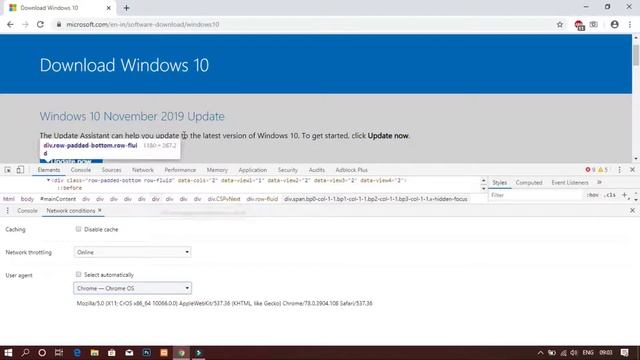Open the Network tab
Screen dimensions: 640x360
click(x=143, y=170)
